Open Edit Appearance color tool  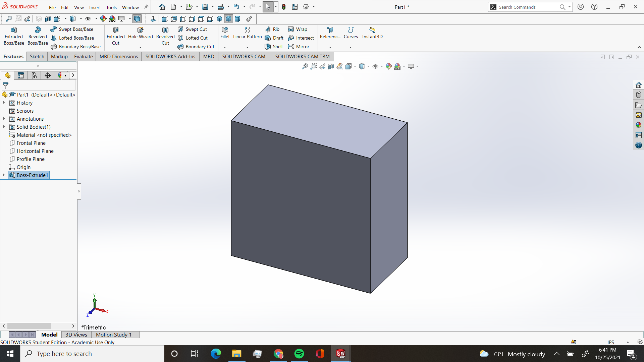click(x=389, y=66)
